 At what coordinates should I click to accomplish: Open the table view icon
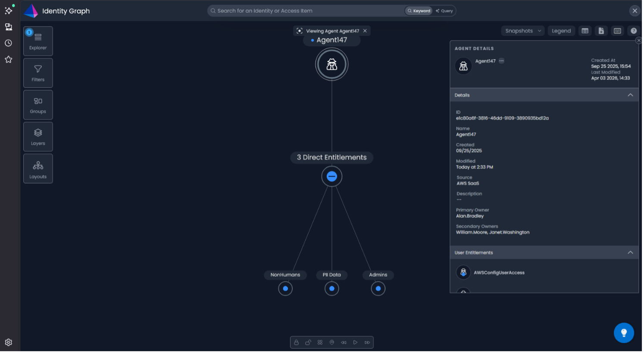coord(585,31)
